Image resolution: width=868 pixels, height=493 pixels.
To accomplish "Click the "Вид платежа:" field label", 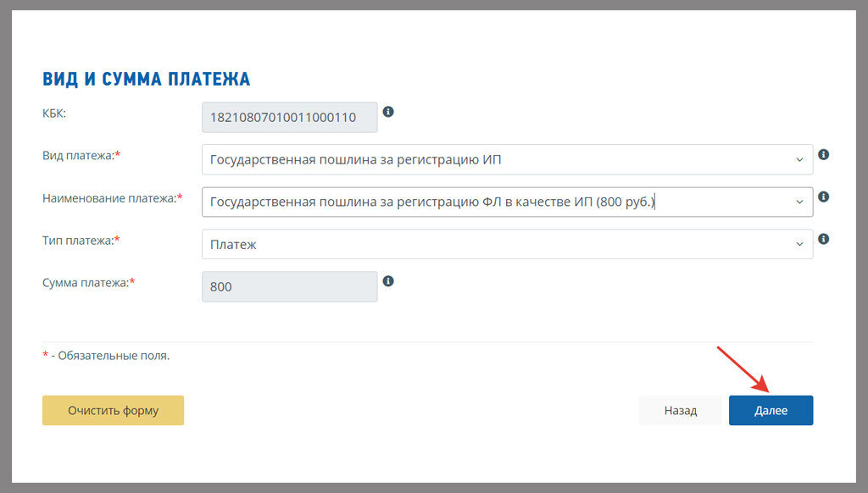I will tap(81, 156).
